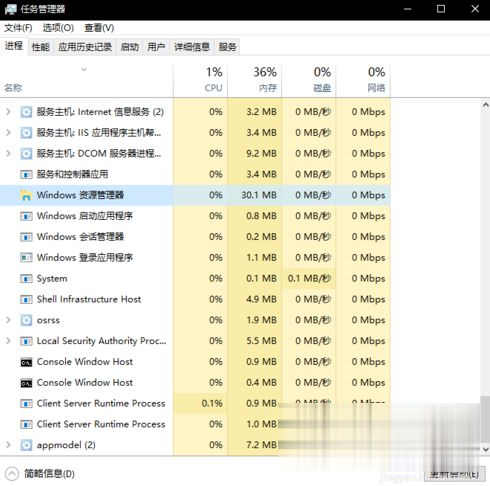Click the Client Server Runtime Process icon with 1.0 MB

pyautogui.click(x=26, y=424)
